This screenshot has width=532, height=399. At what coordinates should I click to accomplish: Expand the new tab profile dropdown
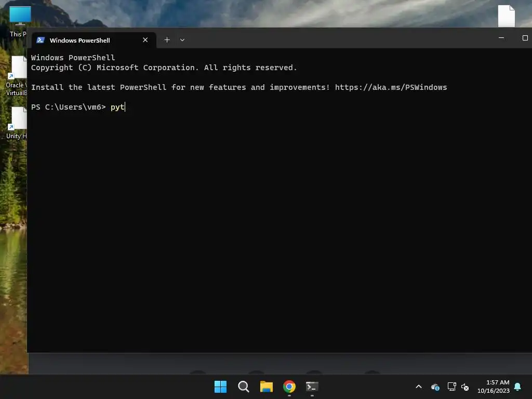click(x=182, y=40)
